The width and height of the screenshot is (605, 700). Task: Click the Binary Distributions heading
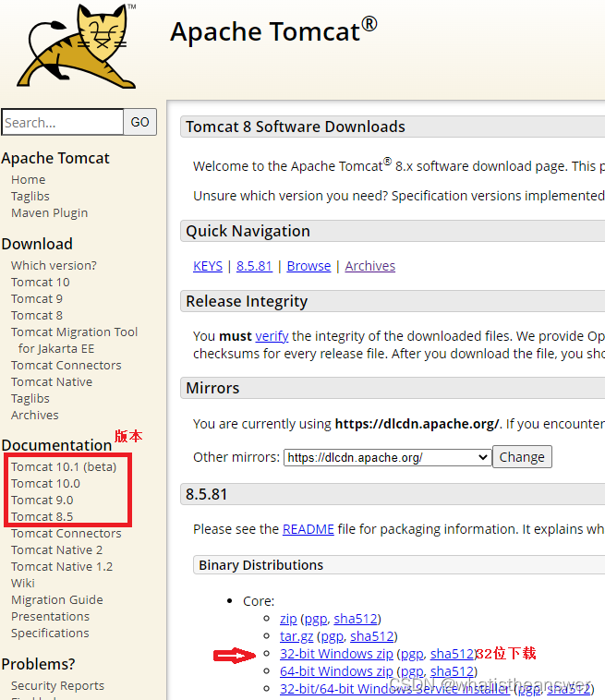[260, 565]
